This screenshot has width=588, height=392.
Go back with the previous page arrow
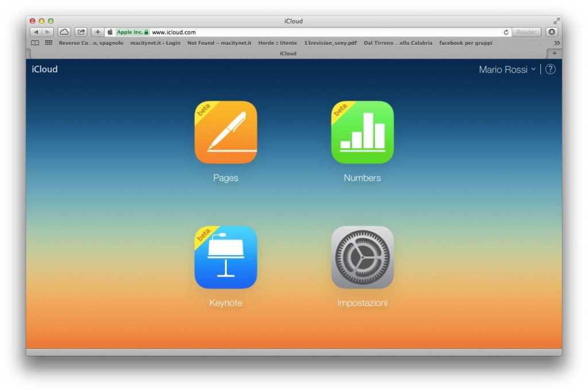coord(36,32)
